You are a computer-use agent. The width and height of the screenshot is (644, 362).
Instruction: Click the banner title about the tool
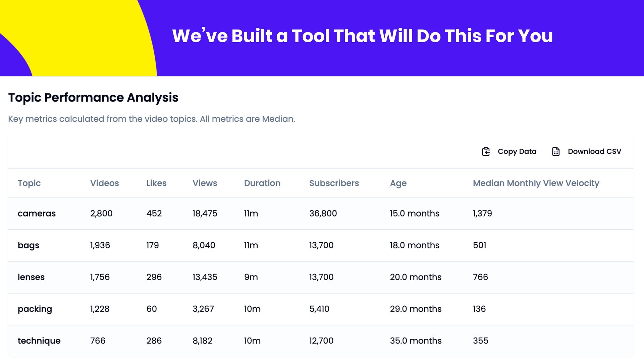(362, 36)
